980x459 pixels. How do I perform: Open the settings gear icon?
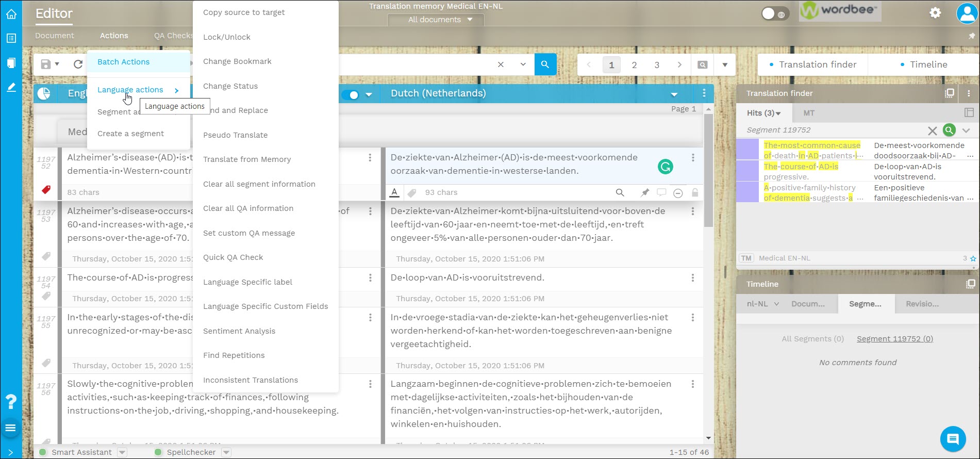coord(935,13)
